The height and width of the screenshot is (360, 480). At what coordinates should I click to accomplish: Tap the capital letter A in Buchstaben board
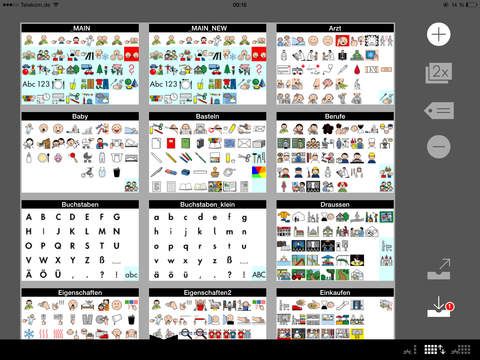(x=29, y=217)
